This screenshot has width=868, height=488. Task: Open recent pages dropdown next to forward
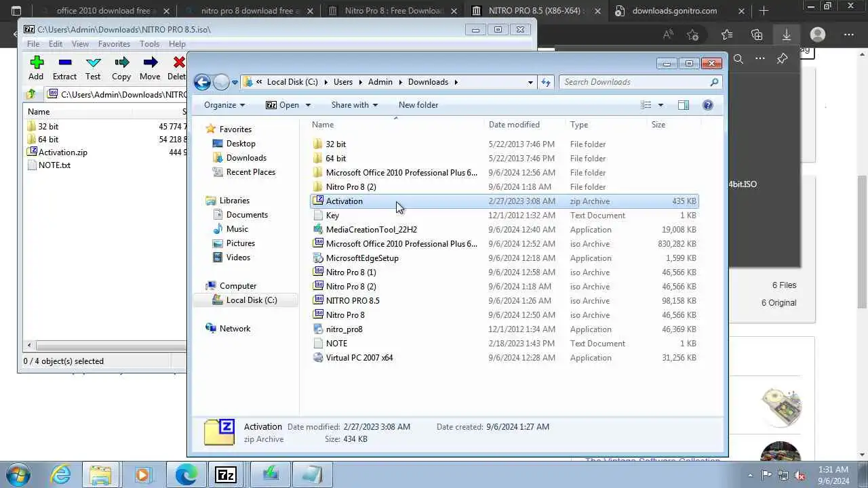click(235, 82)
